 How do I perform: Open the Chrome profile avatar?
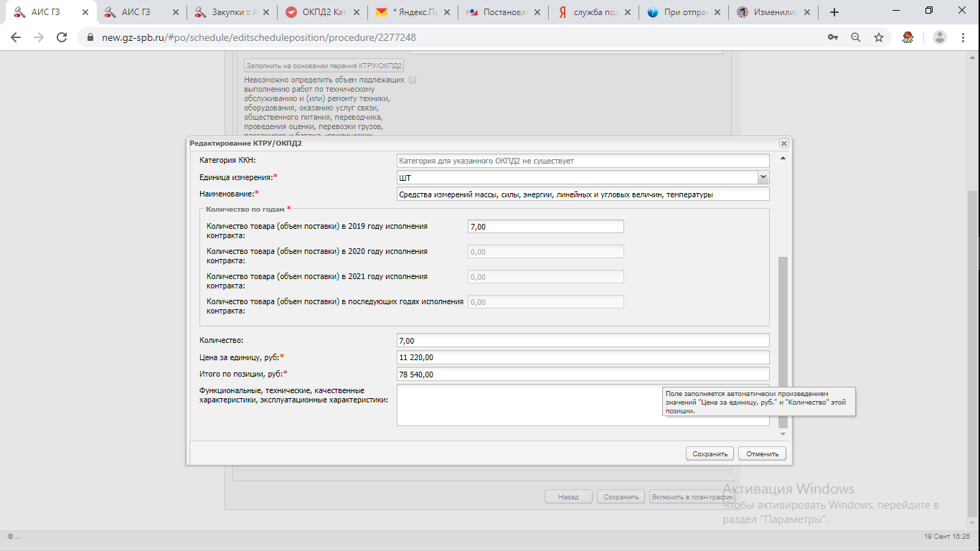tap(939, 37)
